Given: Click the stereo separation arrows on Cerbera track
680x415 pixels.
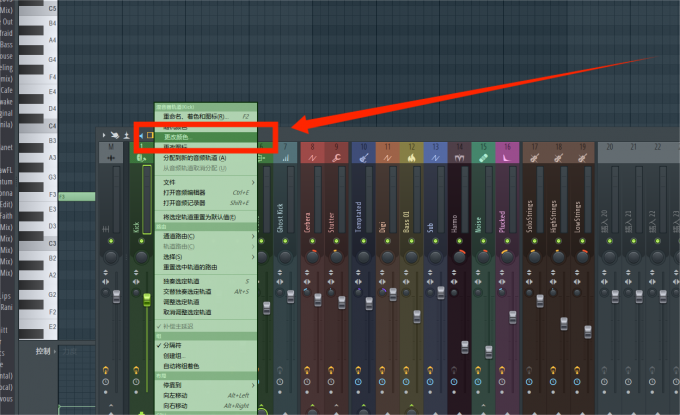Looking at the screenshot, I should tap(307, 281).
